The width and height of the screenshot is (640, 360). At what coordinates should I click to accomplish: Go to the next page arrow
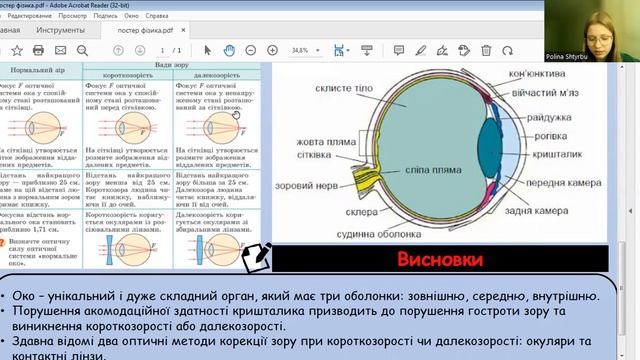[140, 51]
